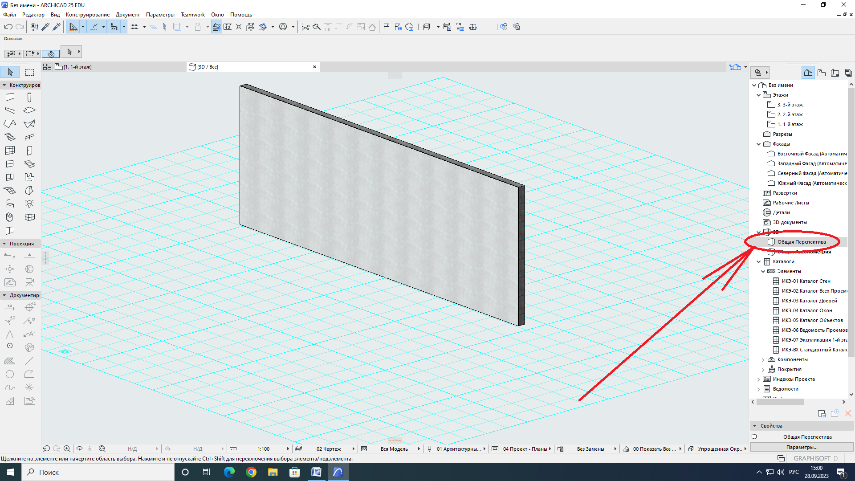This screenshot has height=481, width=855.
Task: Select the Circle/Arc tool
Action: pos(10,374)
